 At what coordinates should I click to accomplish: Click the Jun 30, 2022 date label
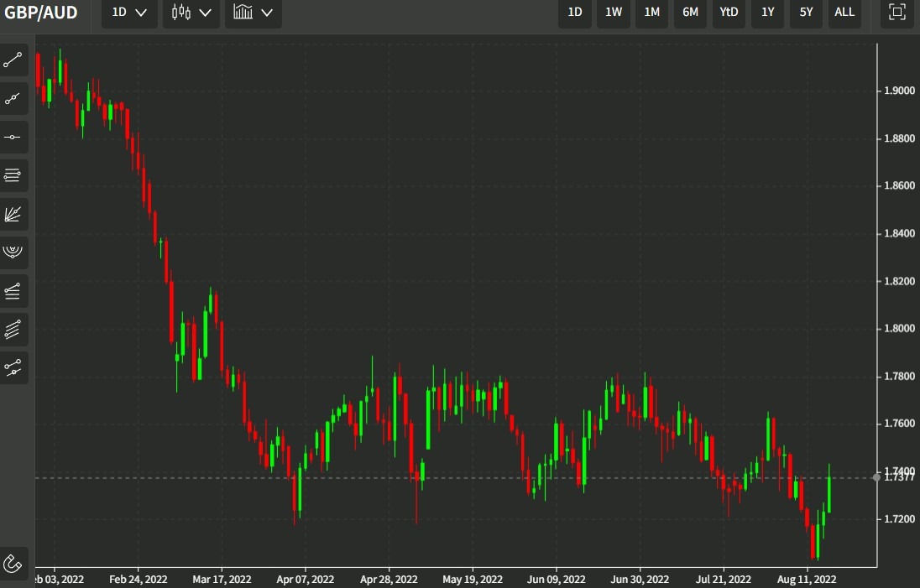pyautogui.click(x=640, y=580)
